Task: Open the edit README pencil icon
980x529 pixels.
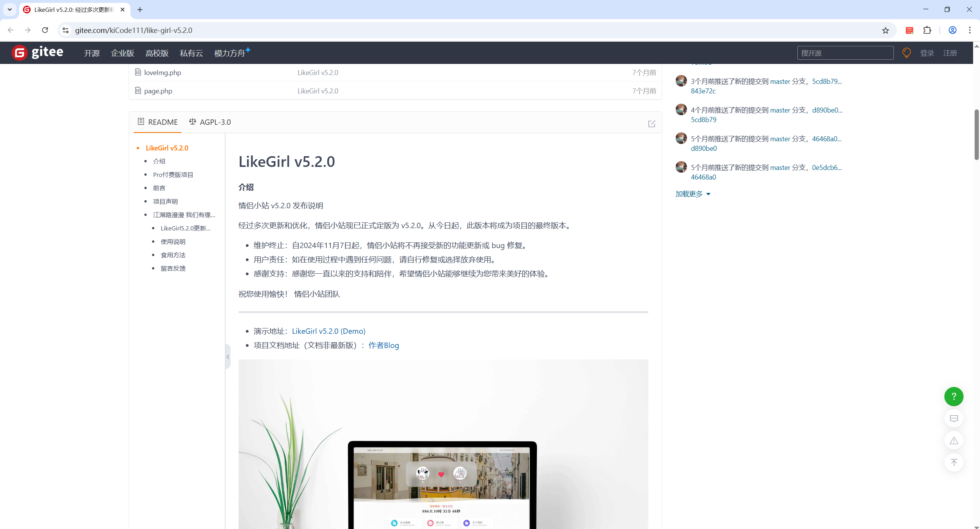Action: coord(651,124)
